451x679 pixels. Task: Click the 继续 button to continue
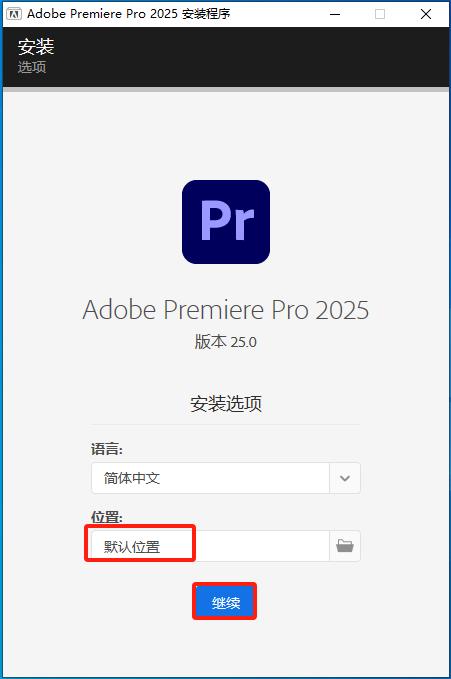224,601
